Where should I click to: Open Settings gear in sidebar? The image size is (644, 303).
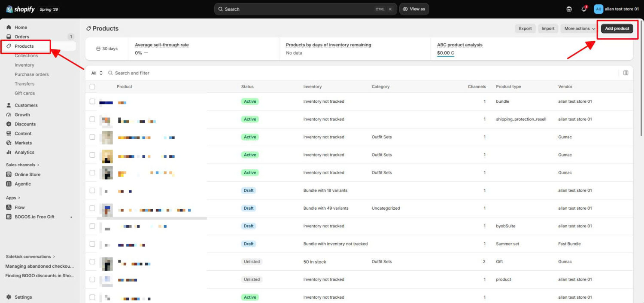click(x=19, y=297)
